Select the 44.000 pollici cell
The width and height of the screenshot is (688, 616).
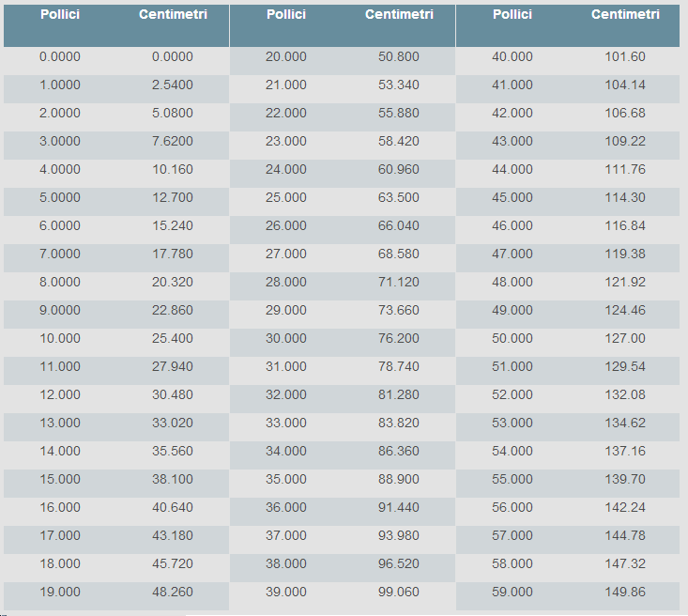[x=512, y=170]
